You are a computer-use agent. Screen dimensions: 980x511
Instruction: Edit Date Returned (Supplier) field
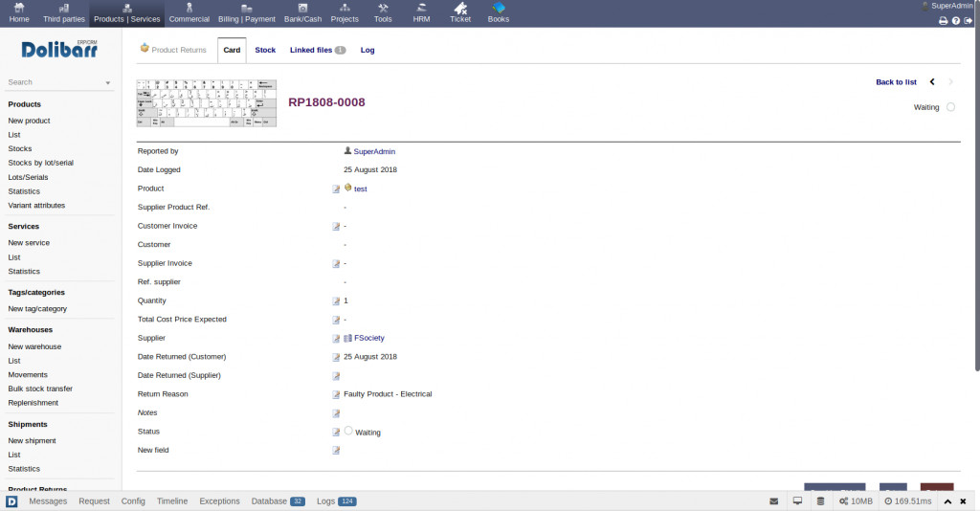click(336, 376)
